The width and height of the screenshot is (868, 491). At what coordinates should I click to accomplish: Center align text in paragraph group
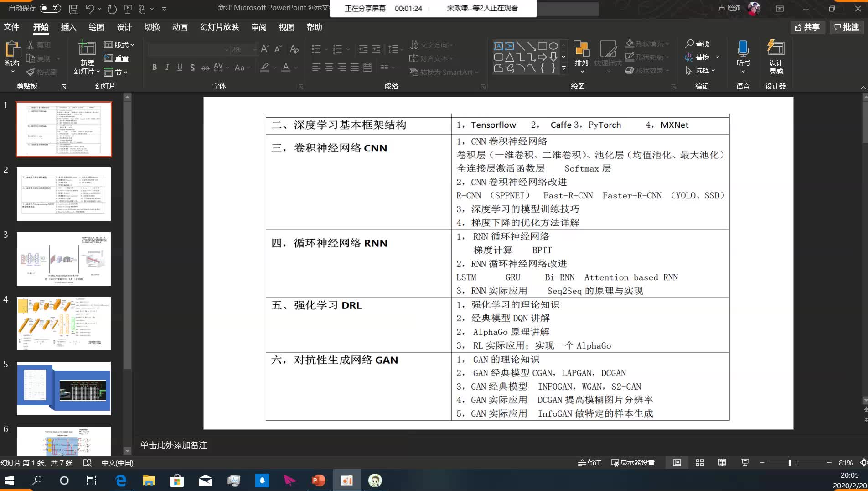point(329,68)
